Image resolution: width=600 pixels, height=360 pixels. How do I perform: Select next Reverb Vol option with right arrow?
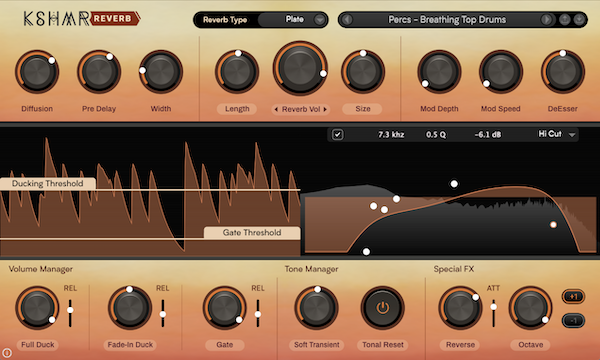325,109
